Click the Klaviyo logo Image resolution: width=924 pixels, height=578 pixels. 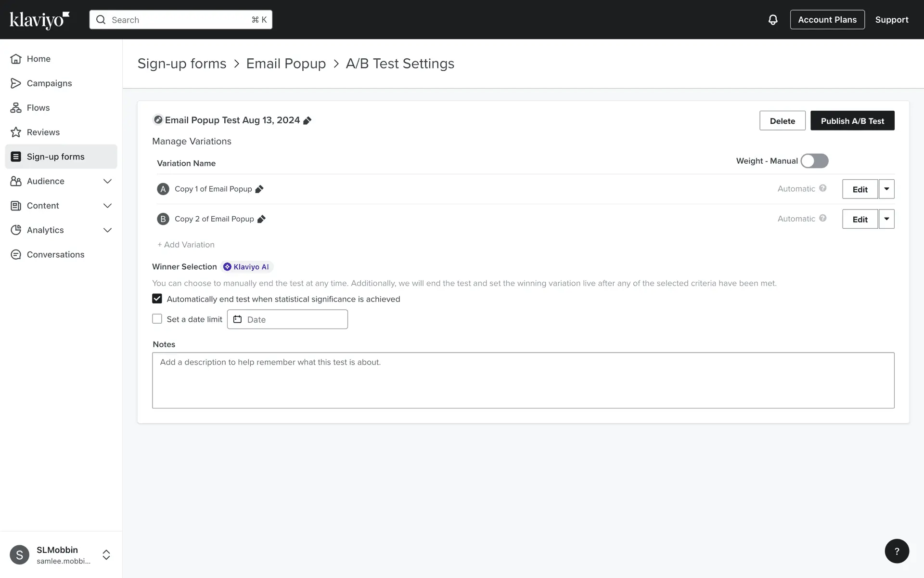point(39,20)
